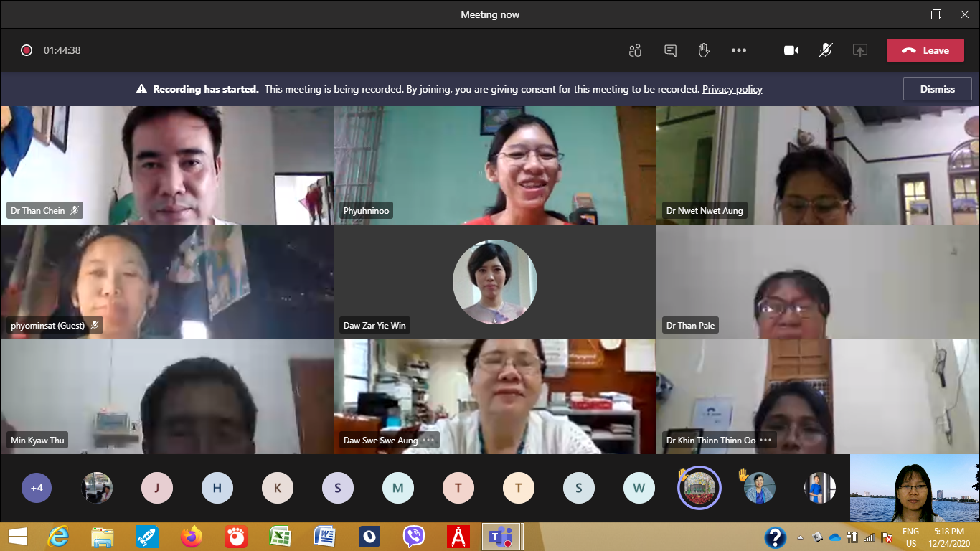This screenshot has height=551, width=980.
Task: Raise your hand in the meeting
Action: [704, 50]
